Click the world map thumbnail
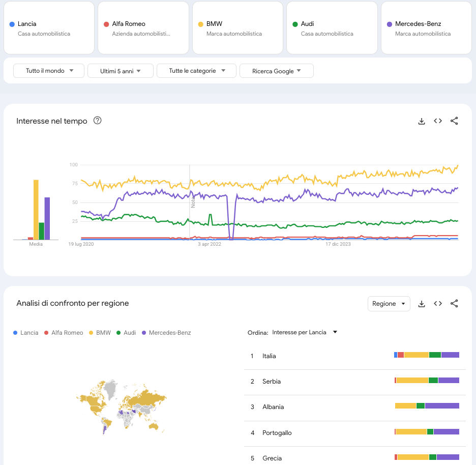 tap(122, 406)
